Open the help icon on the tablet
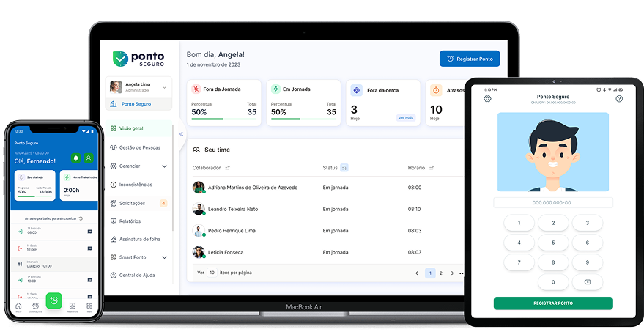The image size is (644, 332). coord(619,99)
